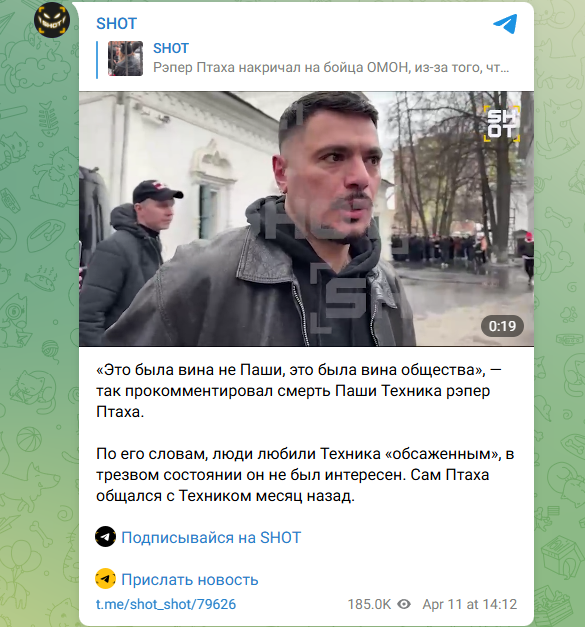Screen dimensions: 585x627
Task: Open the SHOT channel name at top
Action: tap(116, 24)
